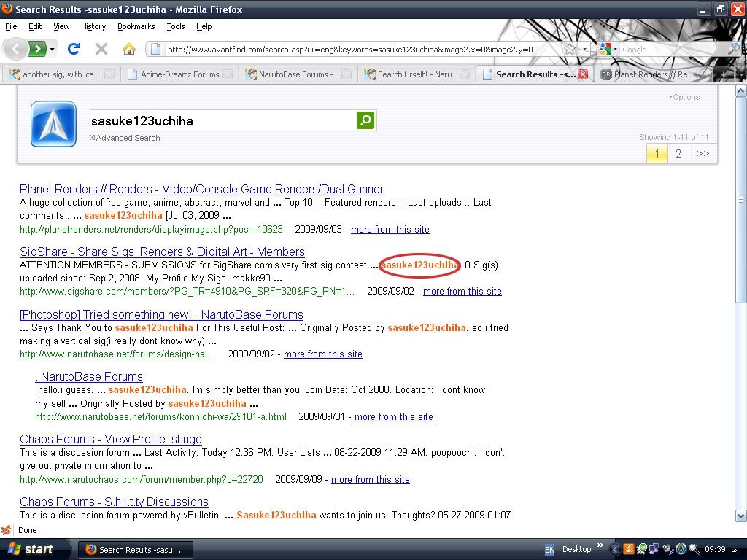Viewport: 747px width, 560px height.
Task: Go back to the previous page
Action: (x=15, y=49)
